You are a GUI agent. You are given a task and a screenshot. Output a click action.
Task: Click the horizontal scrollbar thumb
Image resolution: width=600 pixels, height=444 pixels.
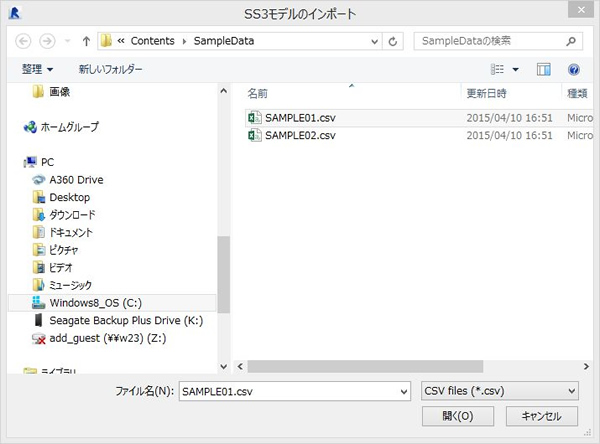(x=365, y=366)
